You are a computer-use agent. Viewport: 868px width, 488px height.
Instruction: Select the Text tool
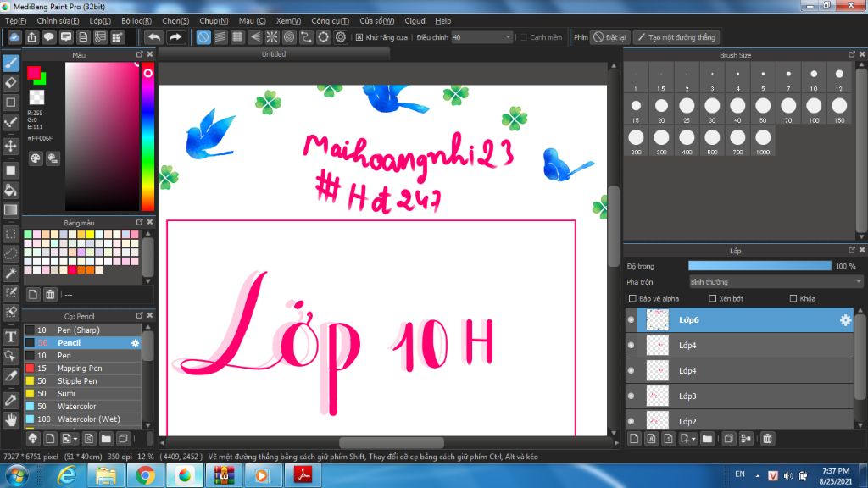coord(10,336)
